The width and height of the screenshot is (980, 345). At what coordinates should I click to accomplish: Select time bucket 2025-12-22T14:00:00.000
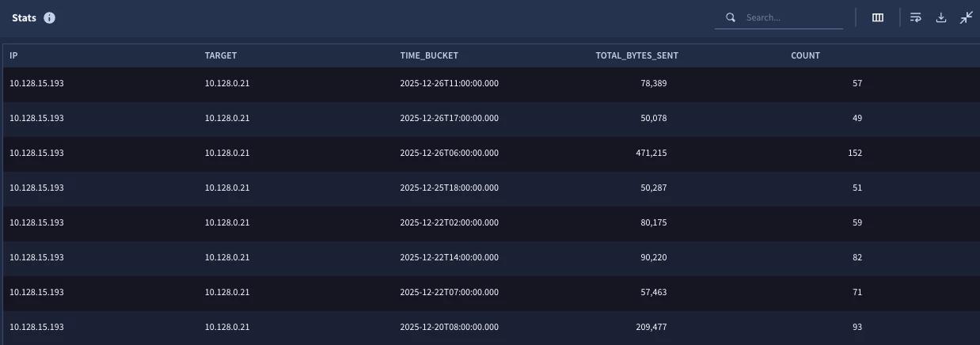click(450, 257)
